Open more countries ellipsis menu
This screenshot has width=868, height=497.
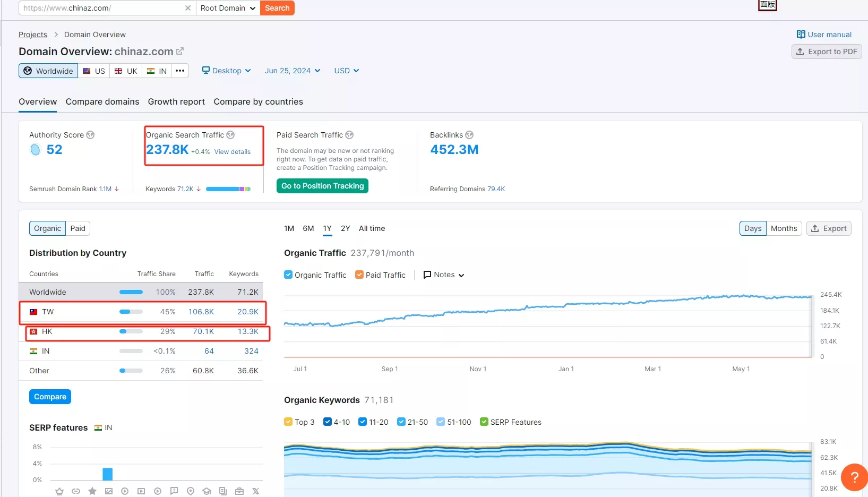(x=180, y=71)
